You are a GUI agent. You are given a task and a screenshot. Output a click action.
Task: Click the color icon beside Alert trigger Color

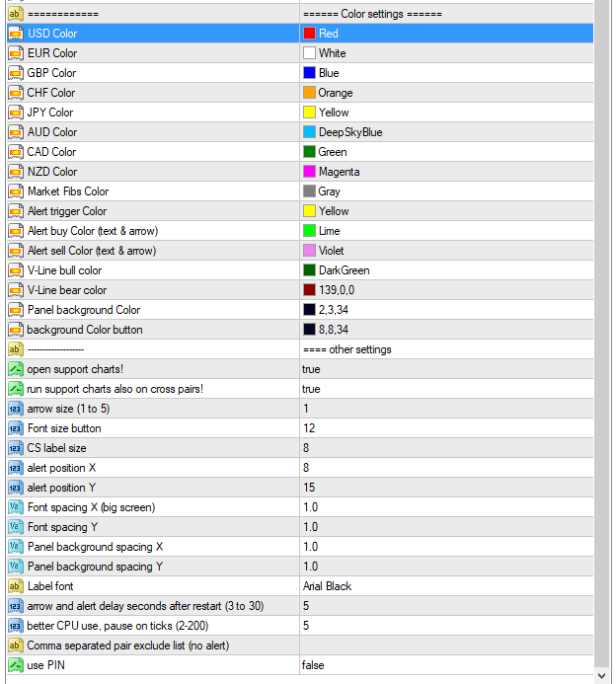[16, 211]
